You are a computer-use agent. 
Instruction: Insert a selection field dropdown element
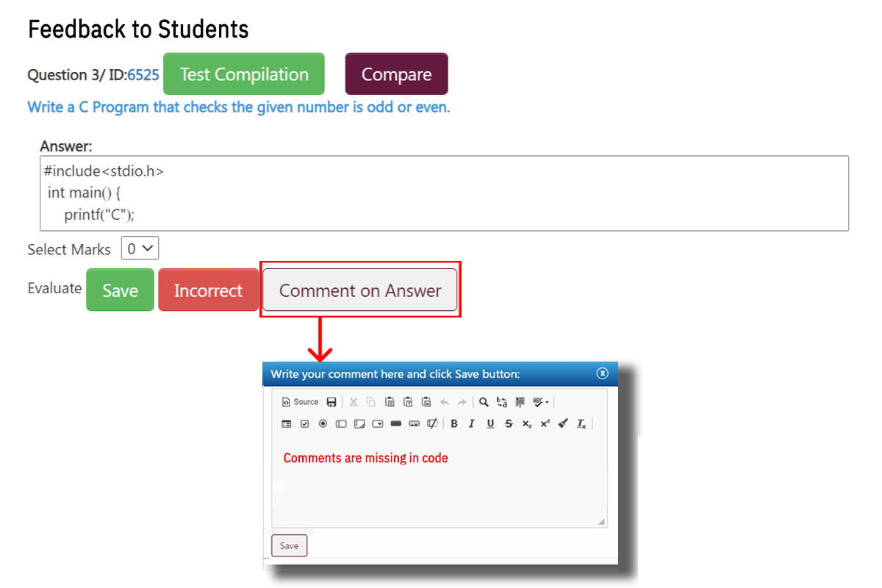tap(378, 423)
